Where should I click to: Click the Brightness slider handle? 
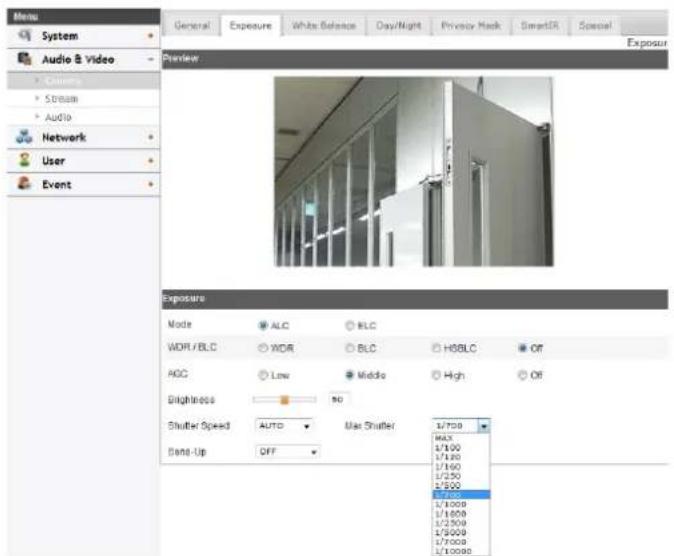(284, 400)
